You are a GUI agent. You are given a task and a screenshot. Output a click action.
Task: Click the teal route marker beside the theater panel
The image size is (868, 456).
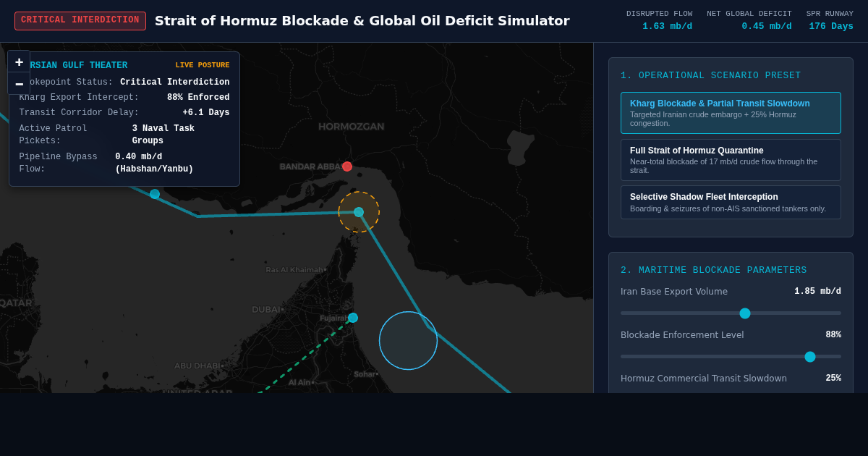[155, 194]
